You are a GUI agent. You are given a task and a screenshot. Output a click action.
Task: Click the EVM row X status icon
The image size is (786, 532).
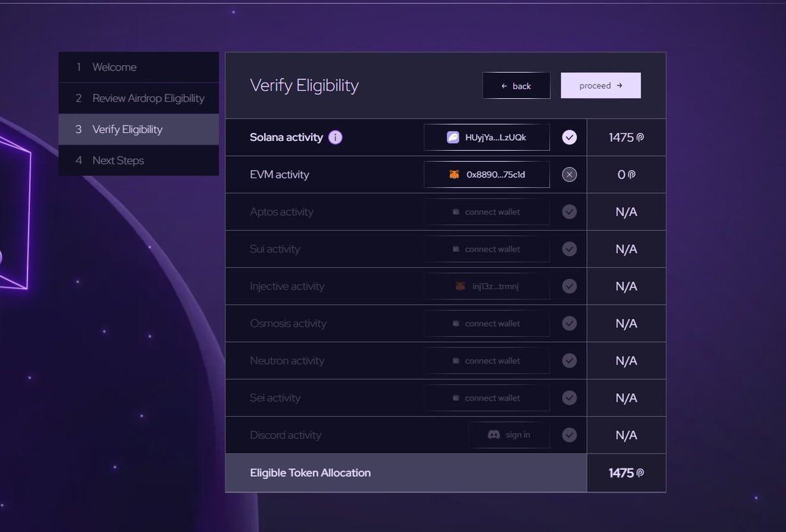(x=569, y=174)
